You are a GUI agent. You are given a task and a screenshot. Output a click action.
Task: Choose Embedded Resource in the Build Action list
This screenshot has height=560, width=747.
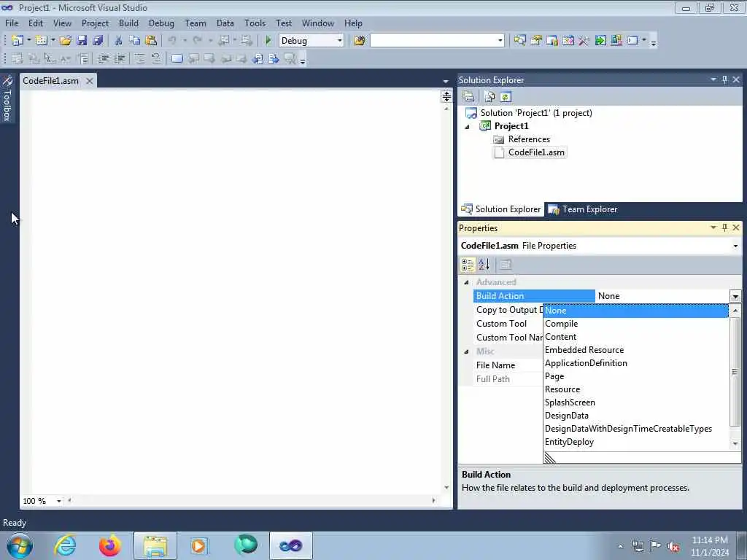(x=584, y=350)
